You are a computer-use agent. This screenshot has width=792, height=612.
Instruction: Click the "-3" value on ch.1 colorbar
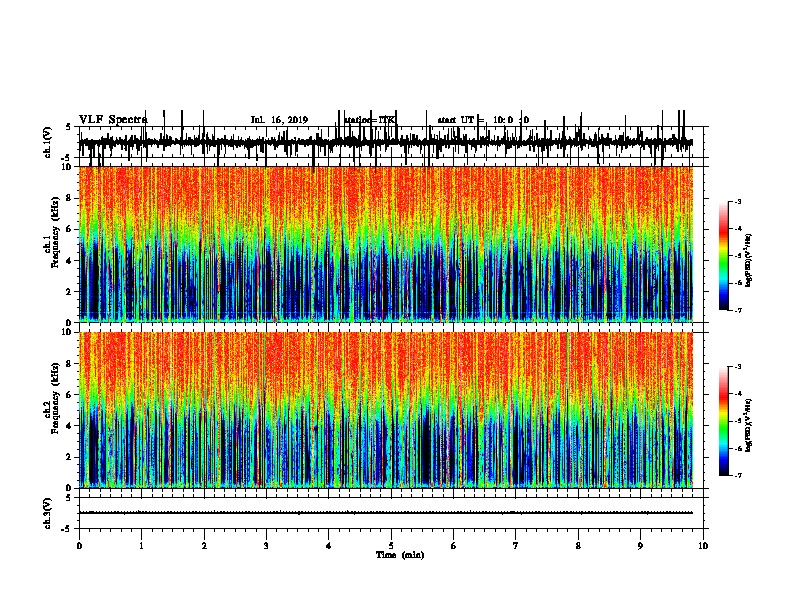pyautogui.click(x=737, y=201)
